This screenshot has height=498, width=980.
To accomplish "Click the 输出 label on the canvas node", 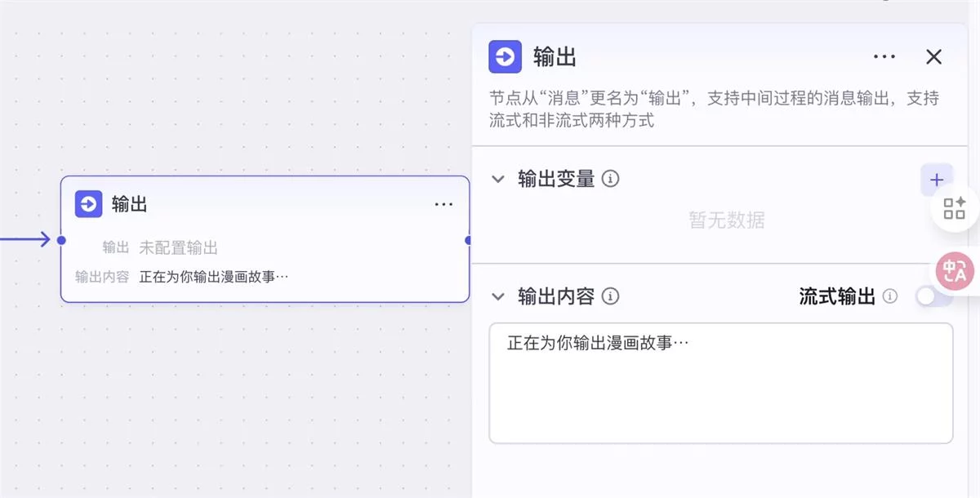I will coord(131,204).
